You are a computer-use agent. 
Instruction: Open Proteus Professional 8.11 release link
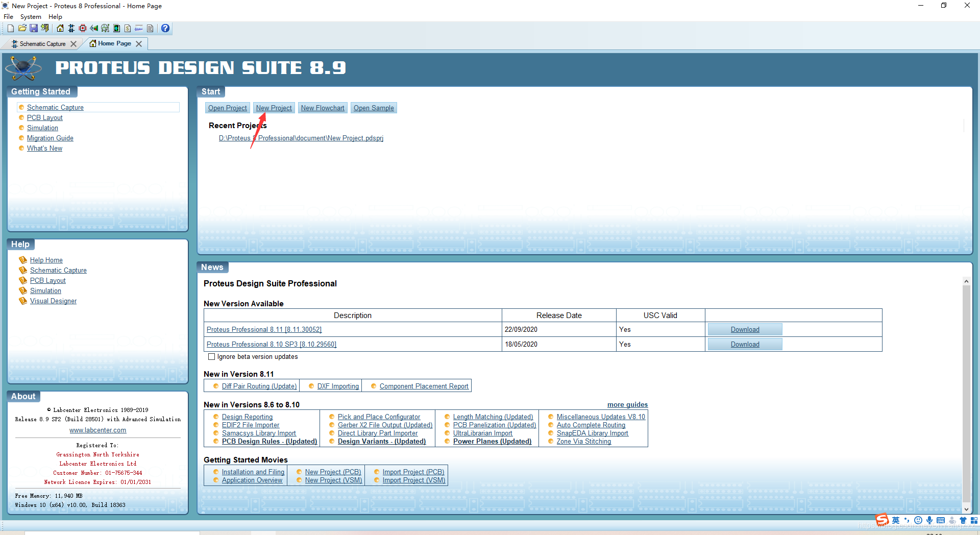pos(264,329)
